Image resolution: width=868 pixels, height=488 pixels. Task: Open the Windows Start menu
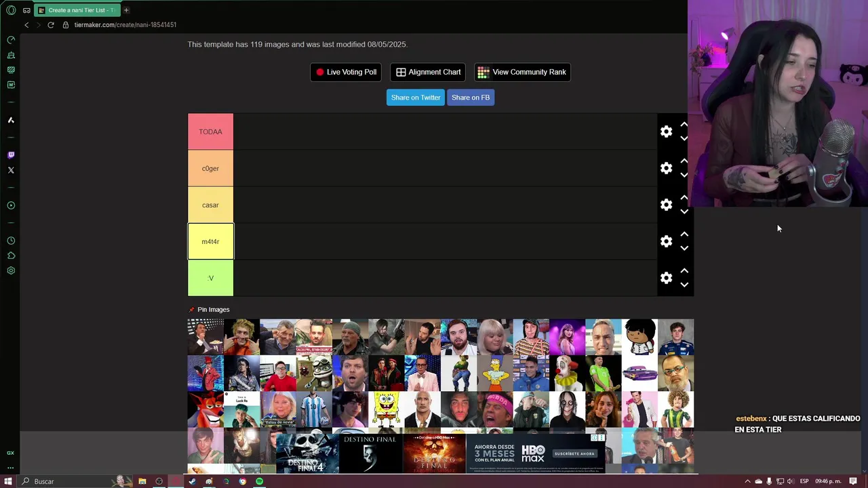click(8, 481)
